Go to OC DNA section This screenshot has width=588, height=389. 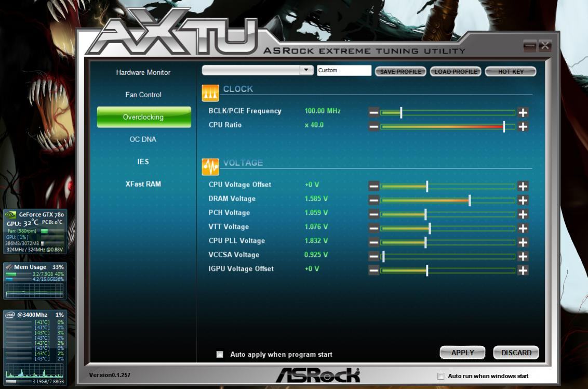143,139
